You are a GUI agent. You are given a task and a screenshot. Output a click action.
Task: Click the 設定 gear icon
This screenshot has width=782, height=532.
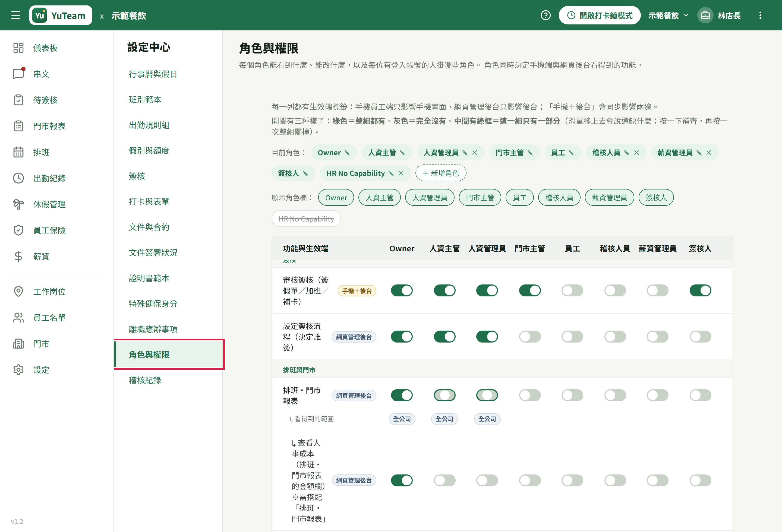pyautogui.click(x=18, y=370)
